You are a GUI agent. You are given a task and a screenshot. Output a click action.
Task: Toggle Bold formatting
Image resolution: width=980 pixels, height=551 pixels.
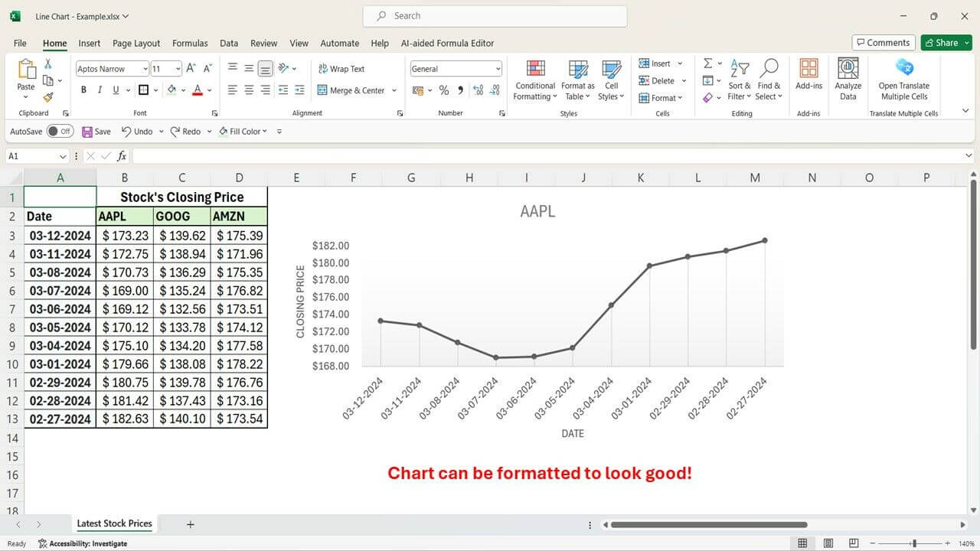(83, 90)
